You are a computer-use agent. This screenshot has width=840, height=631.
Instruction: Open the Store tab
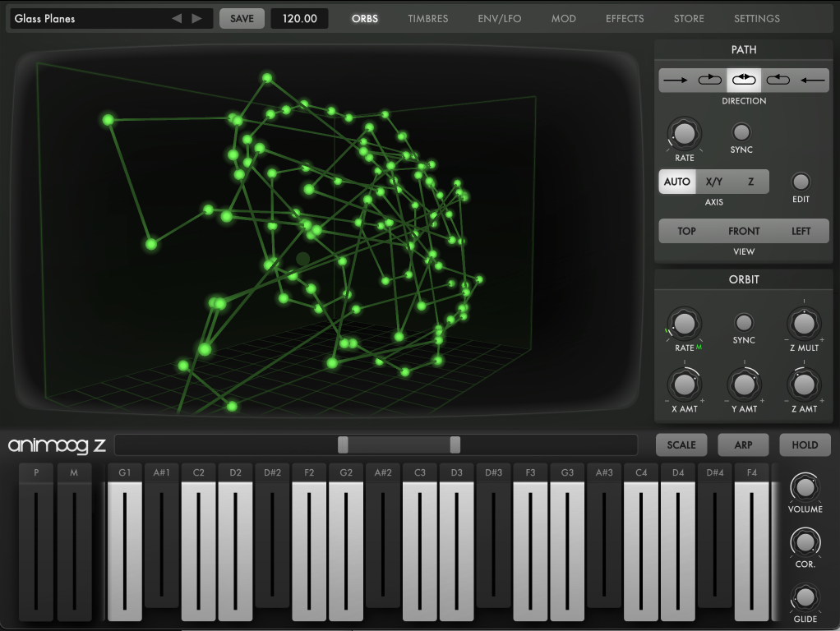point(689,19)
